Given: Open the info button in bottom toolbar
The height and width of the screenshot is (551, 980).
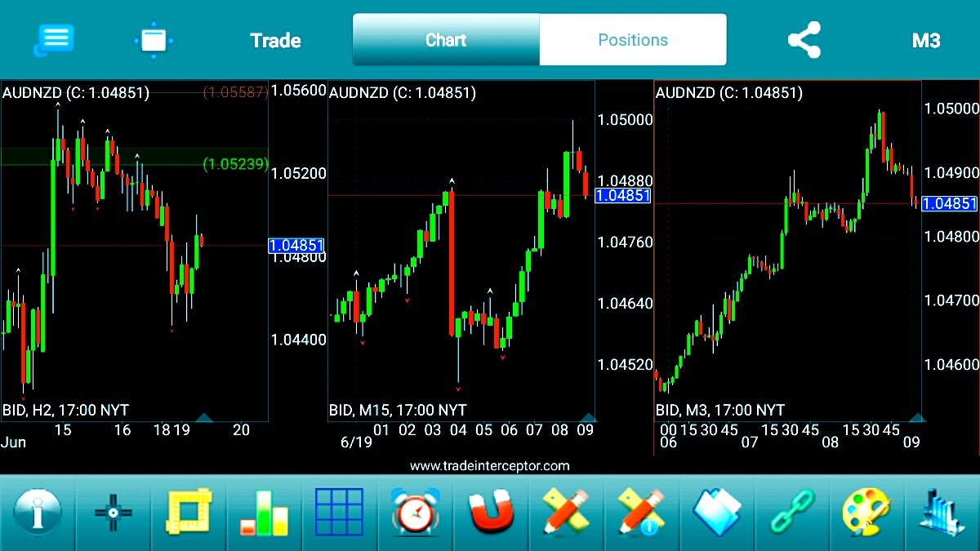Looking at the screenshot, I should [37, 513].
